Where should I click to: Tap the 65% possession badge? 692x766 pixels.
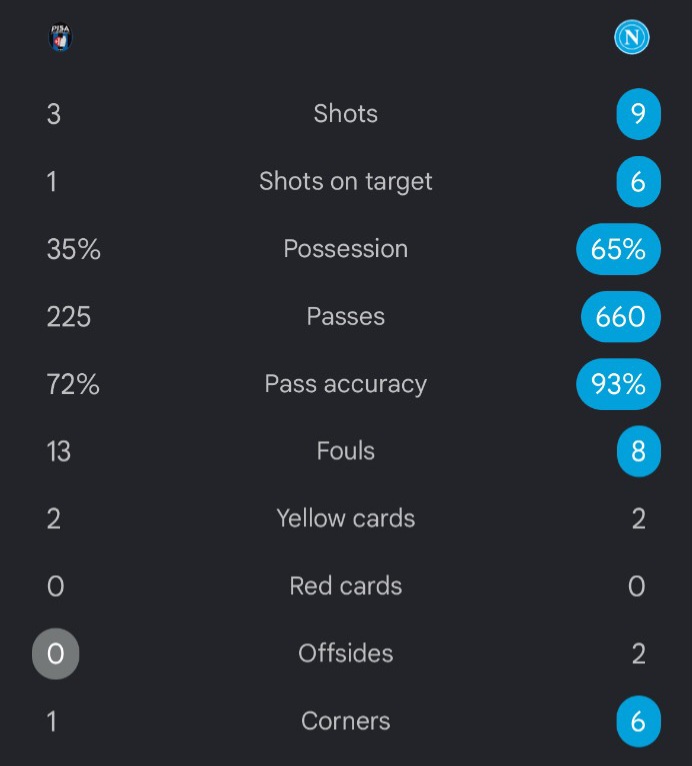point(618,249)
